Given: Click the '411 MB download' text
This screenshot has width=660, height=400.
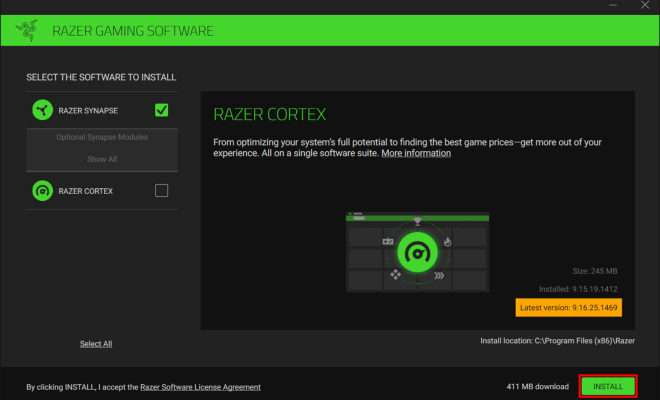Looking at the screenshot, I should point(538,387).
